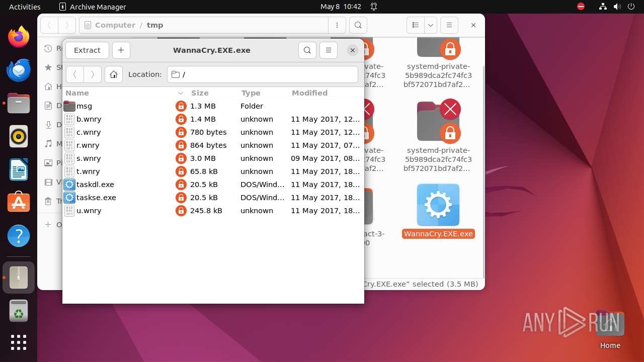Open Ubuntu Software from dock
Screen dimensions: 644x362
point(19,203)
